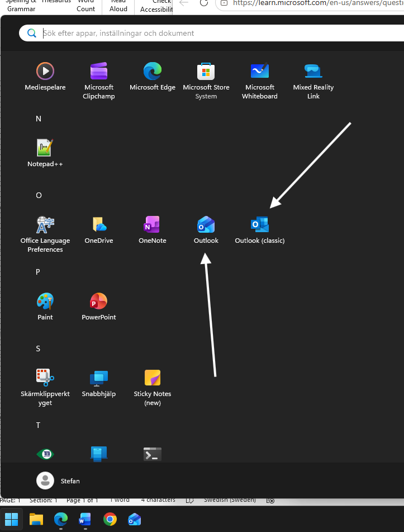Open the Terminal app icon under T

[153, 454]
